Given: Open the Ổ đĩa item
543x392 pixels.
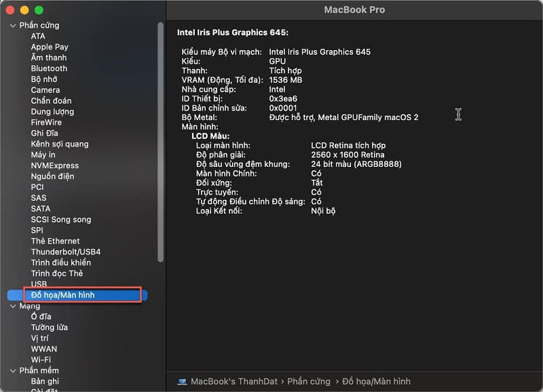Looking at the screenshot, I should click(41, 317).
